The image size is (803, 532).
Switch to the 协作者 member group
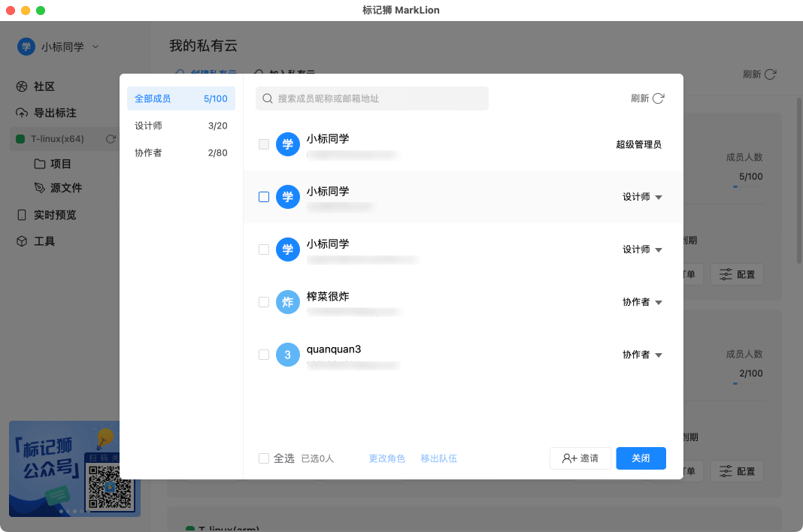180,153
